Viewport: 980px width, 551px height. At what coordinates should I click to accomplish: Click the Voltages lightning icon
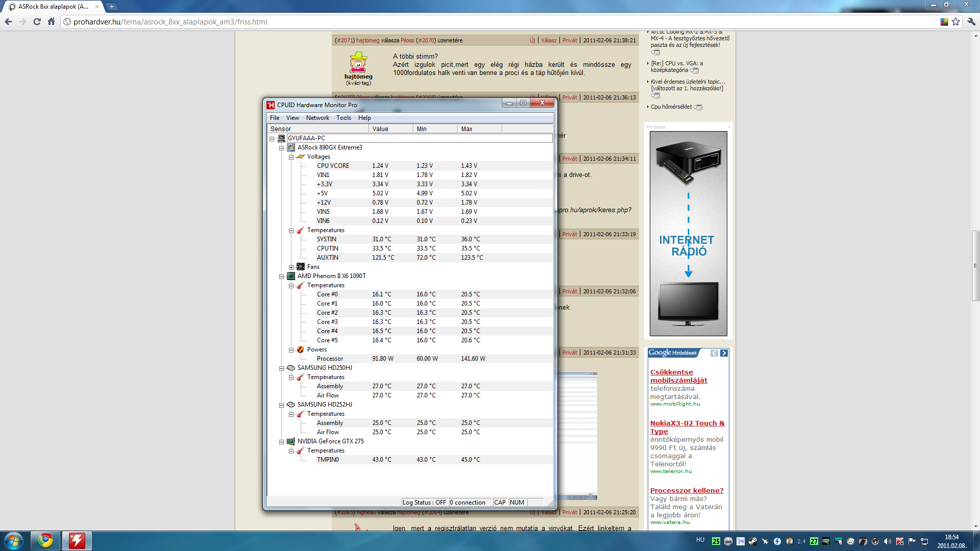(301, 157)
